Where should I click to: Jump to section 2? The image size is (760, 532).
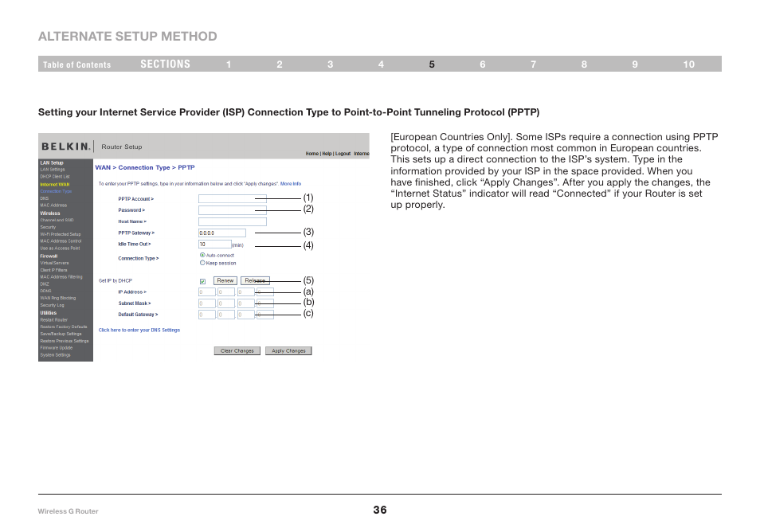[x=280, y=65]
